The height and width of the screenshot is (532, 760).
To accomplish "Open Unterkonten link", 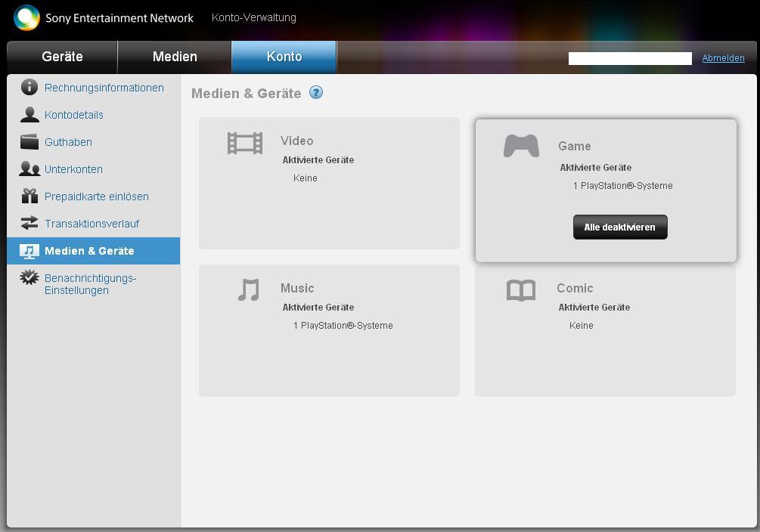I will pos(73,169).
